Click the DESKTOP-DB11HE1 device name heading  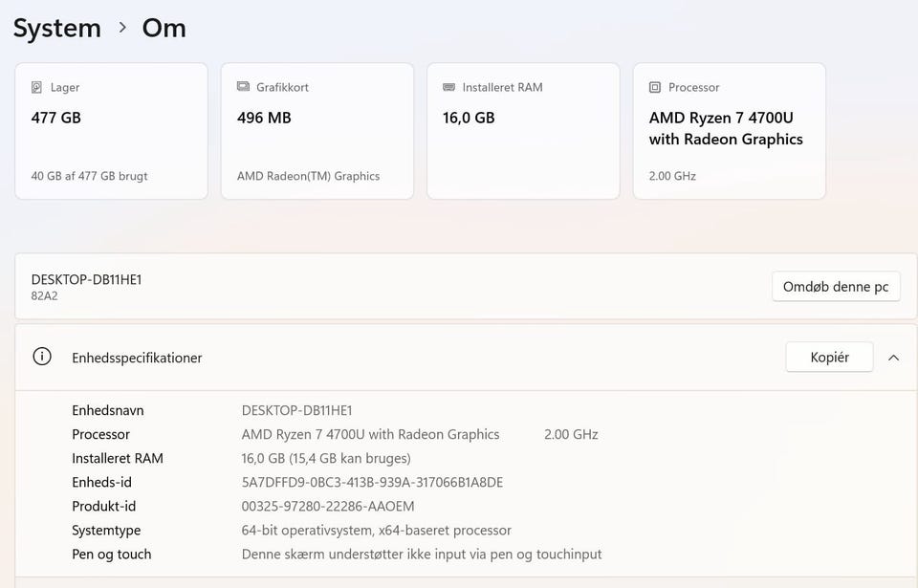pyautogui.click(x=87, y=279)
